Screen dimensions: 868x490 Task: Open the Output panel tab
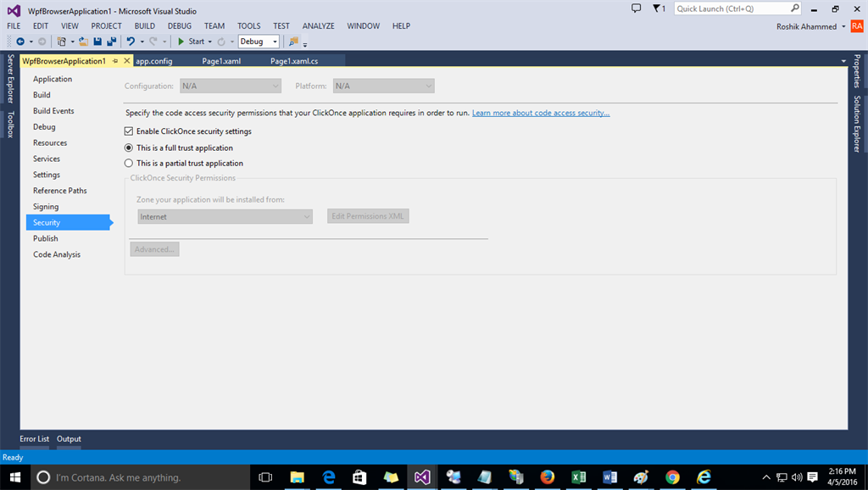pyautogui.click(x=69, y=439)
